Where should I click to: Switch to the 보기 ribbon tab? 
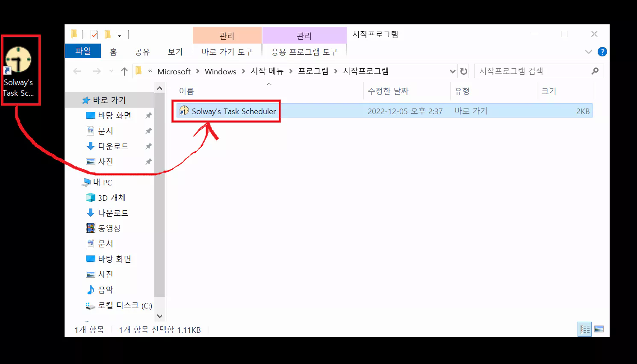click(x=174, y=51)
